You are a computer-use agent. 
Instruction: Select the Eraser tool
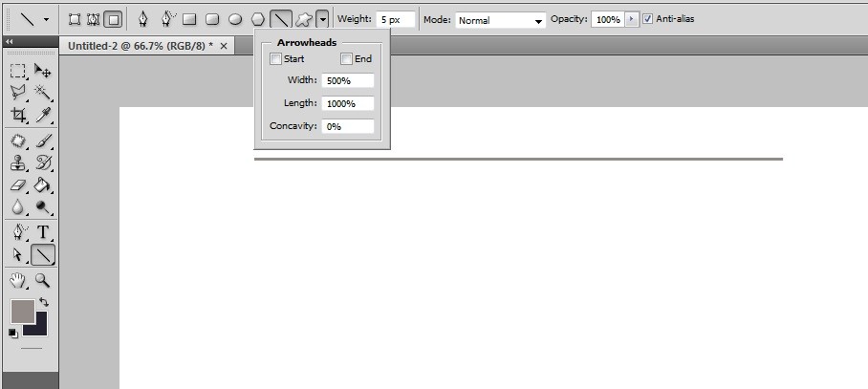[x=18, y=184]
